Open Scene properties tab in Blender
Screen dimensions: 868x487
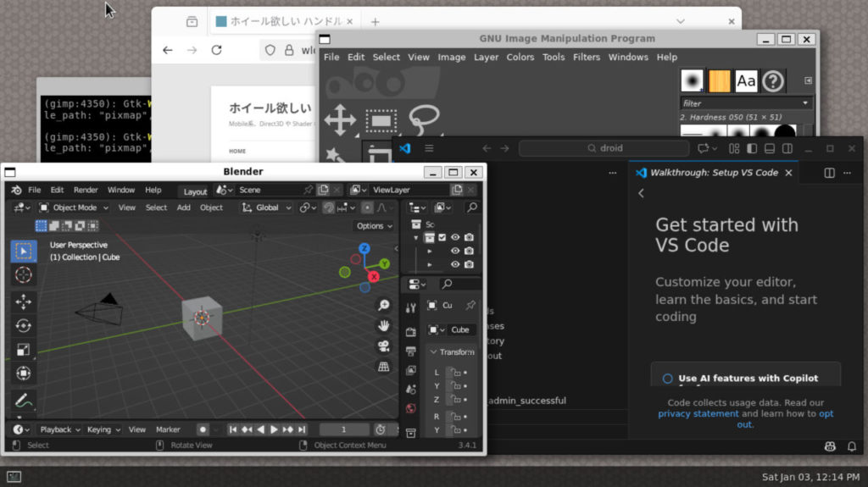[411, 389]
